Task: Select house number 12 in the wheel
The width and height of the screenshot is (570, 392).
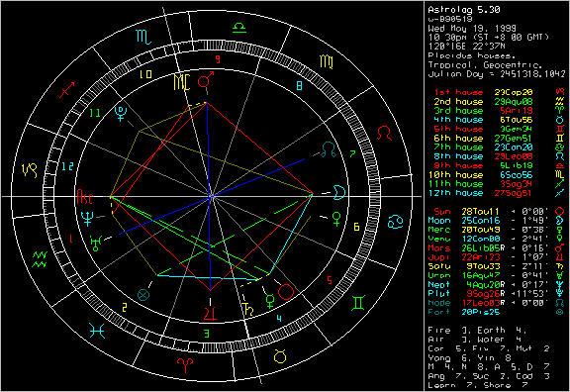Action: click(67, 166)
